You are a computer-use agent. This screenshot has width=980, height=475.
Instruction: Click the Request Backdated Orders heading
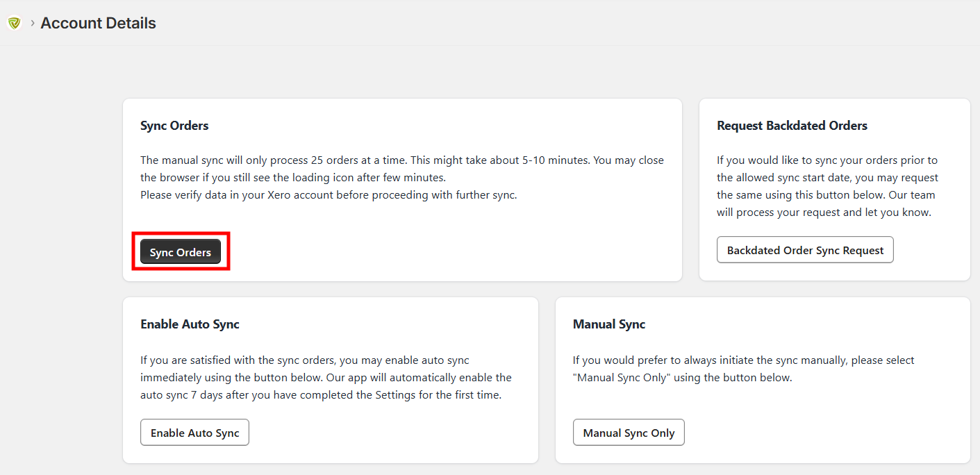(x=792, y=126)
